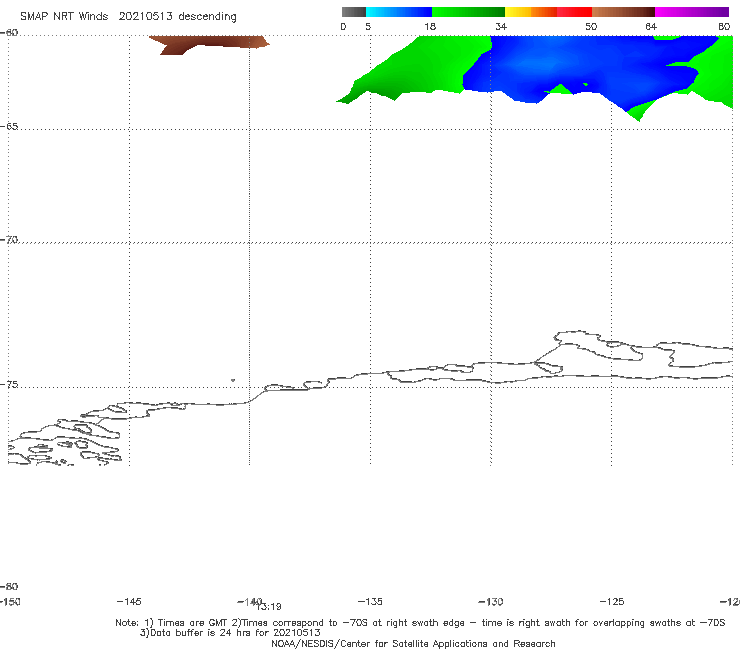
Task: Click colorbar label '18'
Action: [x=430, y=27]
